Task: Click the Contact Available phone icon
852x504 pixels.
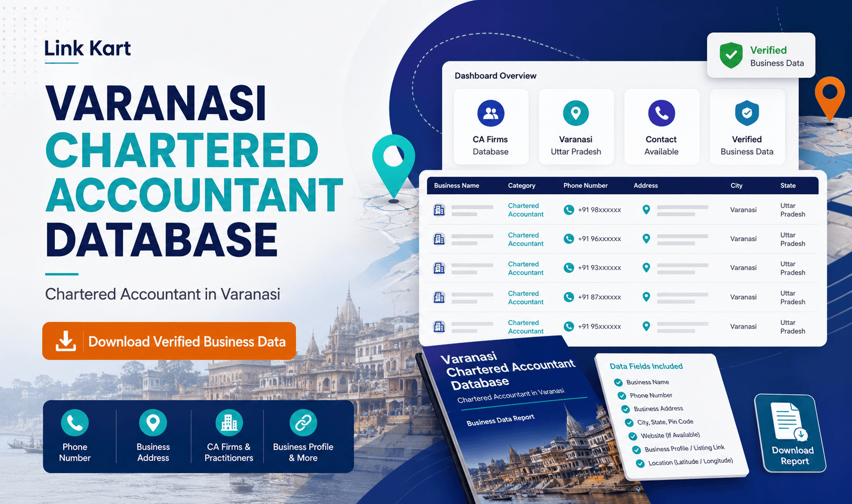Action: tap(661, 113)
